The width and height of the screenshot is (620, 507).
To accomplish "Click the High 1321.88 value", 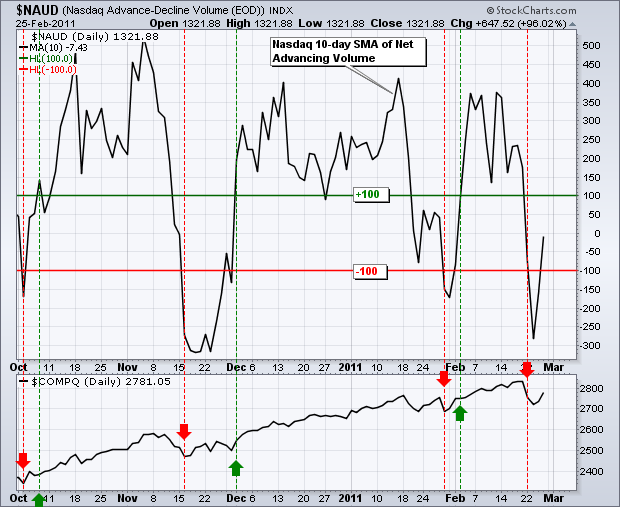I will coord(259,23).
